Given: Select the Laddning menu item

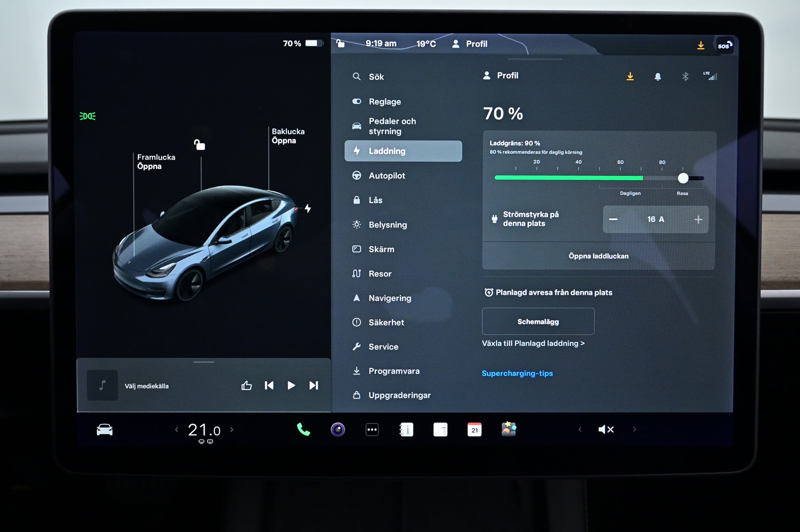Looking at the screenshot, I should click(x=403, y=151).
